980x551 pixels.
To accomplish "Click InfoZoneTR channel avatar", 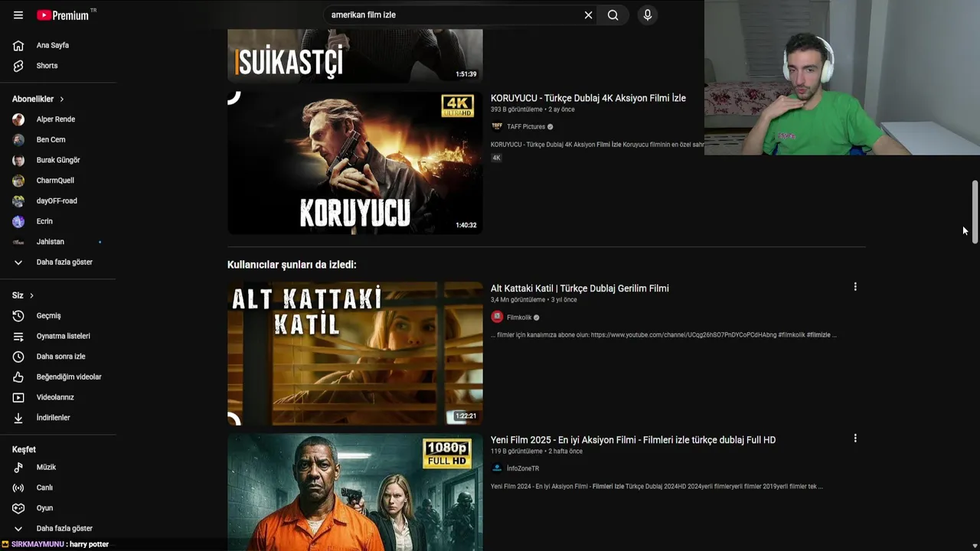I will click(497, 468).
